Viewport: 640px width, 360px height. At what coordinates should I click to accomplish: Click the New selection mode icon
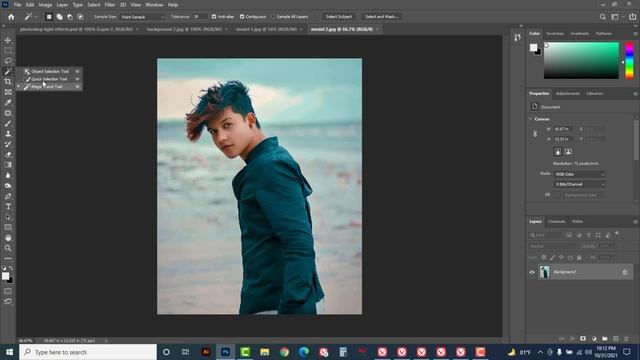pyautogui.click(x=49, y=17)
